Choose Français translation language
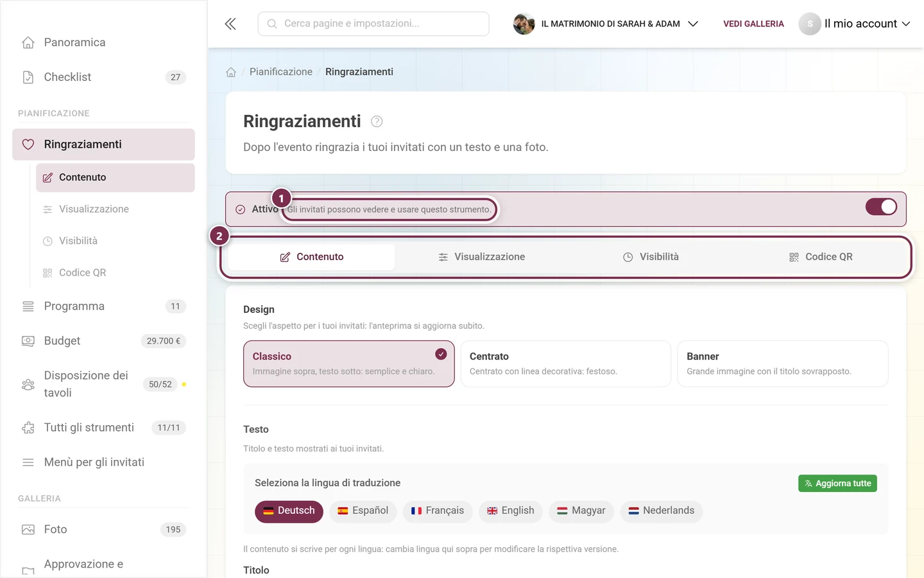 point(438,511)
